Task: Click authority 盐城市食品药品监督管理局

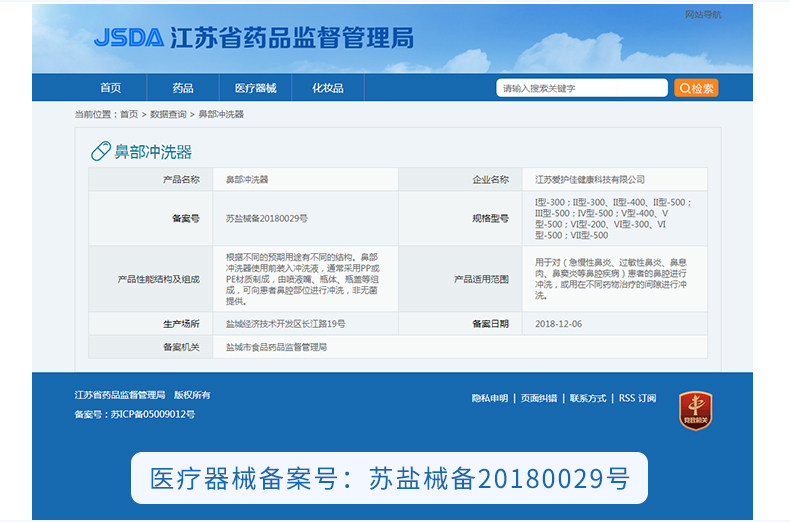Action: click(276, 347)
